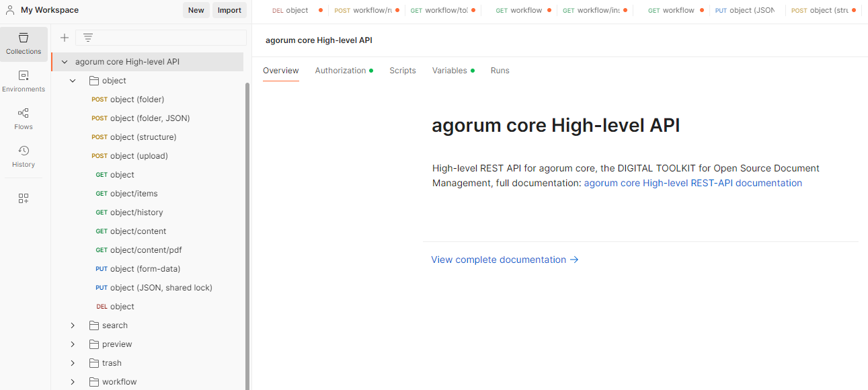
Task: Click the workspace user avatar icon
Action: 10,10
